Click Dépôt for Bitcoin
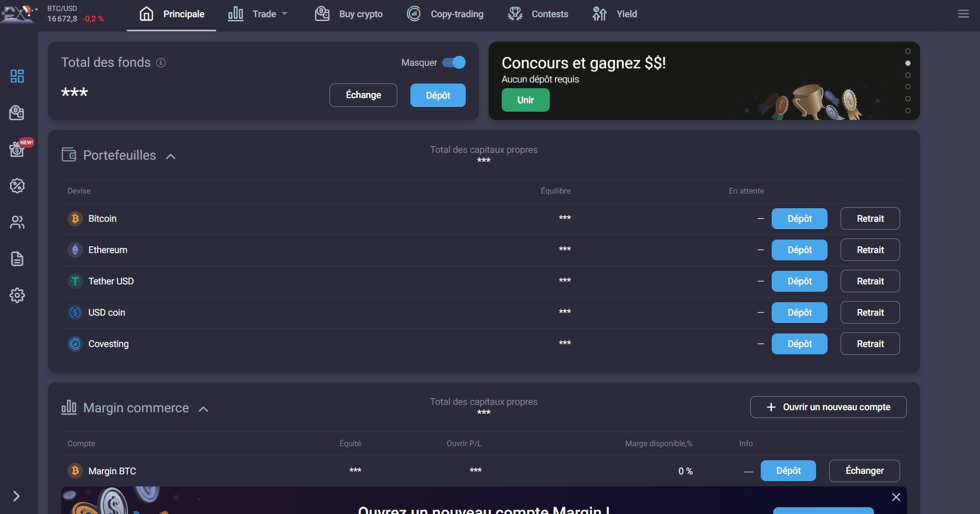Viewport: 980px width, 514px height. click(799, 219)
